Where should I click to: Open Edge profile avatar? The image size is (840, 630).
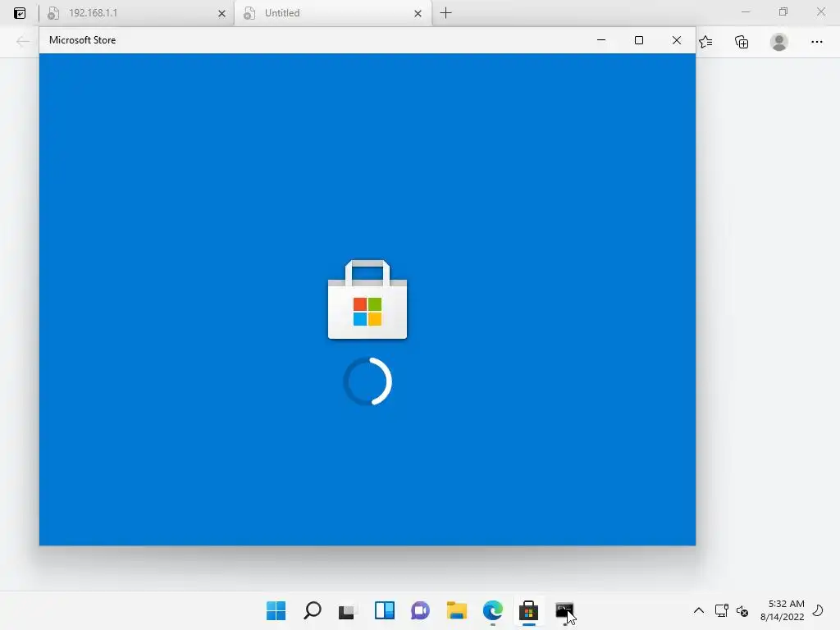pyautogui.click(x=779, y=42)
